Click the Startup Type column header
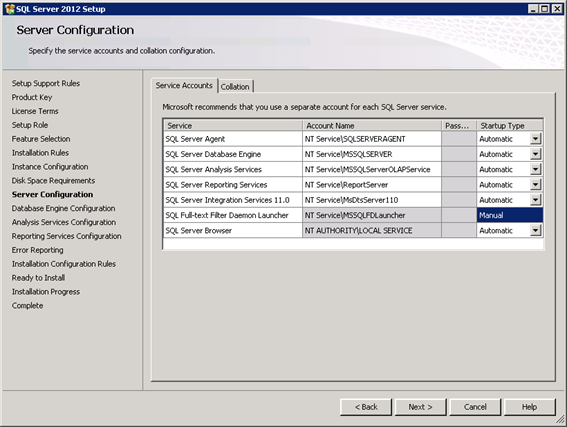 (510, 126)
